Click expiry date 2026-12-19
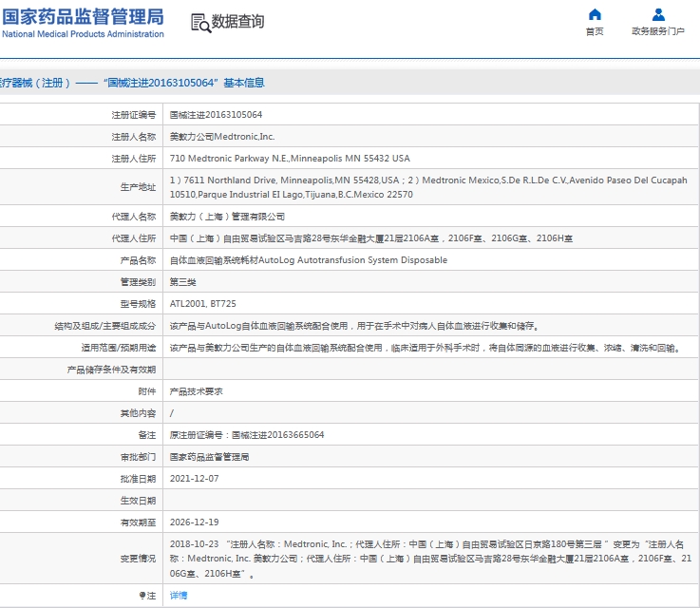The image size is (700, 608). (194, 522)
